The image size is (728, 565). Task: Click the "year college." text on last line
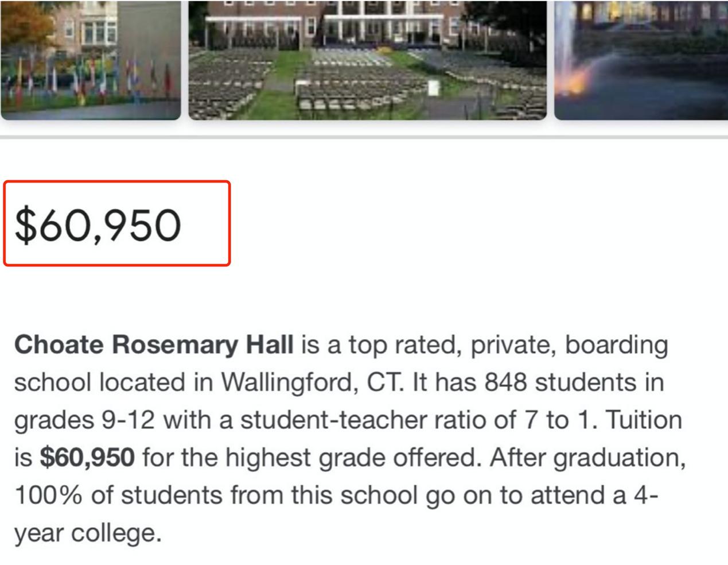[x=88, y=533]
